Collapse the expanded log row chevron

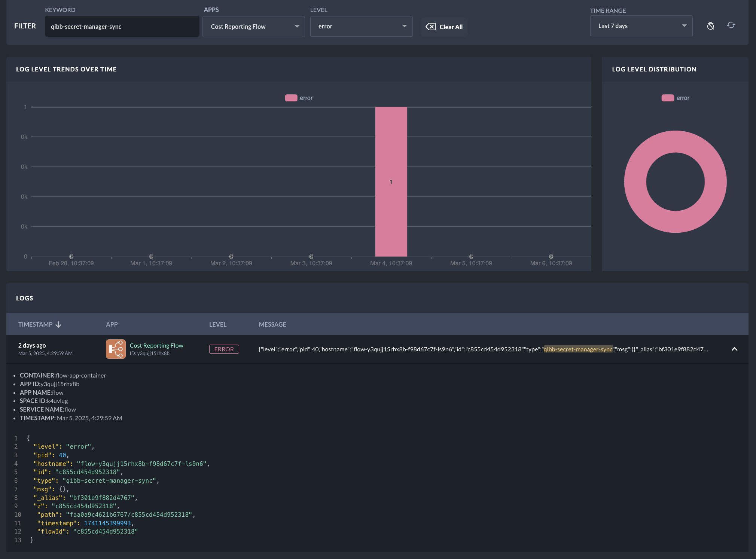[x=734, y=349]
